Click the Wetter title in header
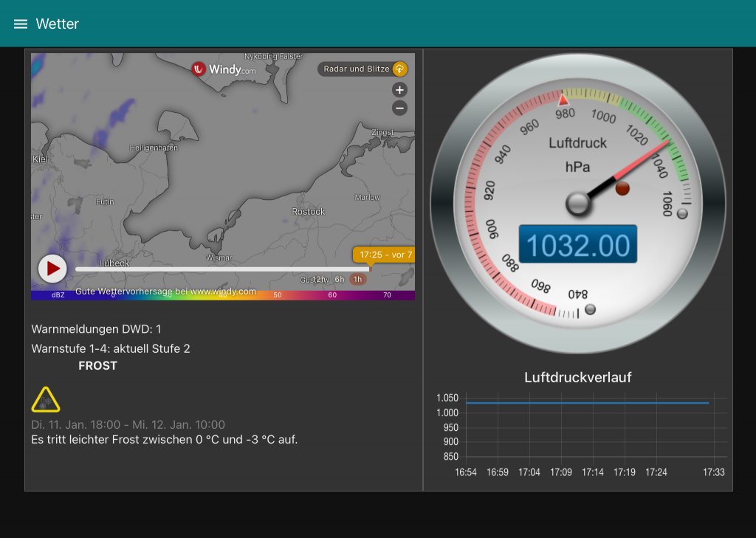This screenshot has width=756, height=538. tap(58, 24)
